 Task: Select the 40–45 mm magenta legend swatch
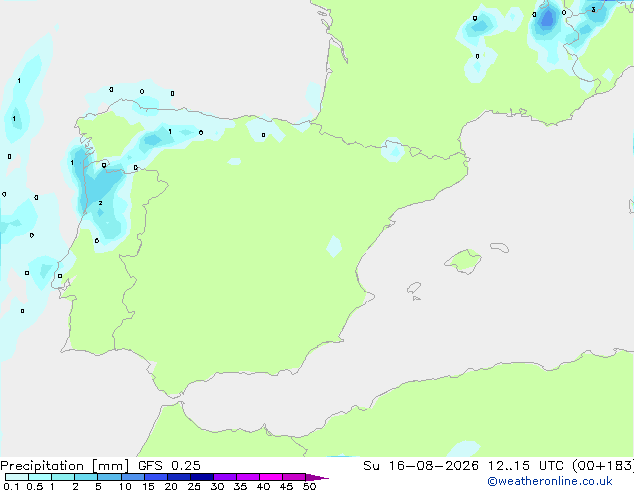pos(271,477)
